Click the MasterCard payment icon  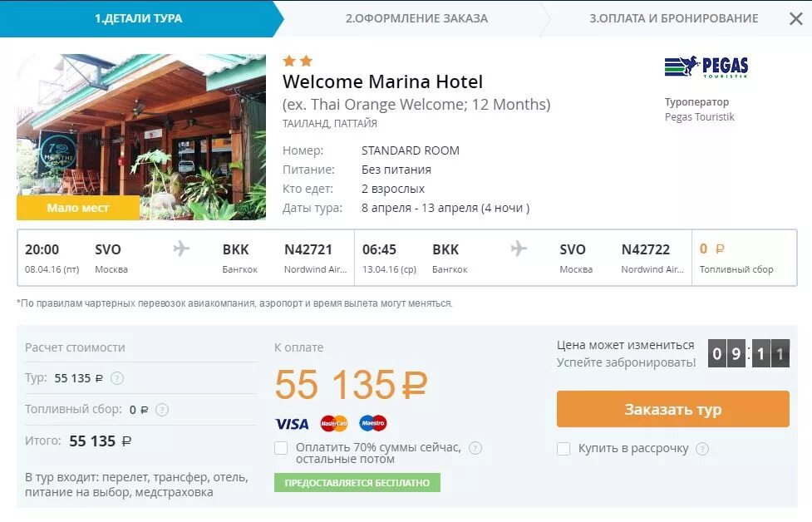[x=333, y=424]
